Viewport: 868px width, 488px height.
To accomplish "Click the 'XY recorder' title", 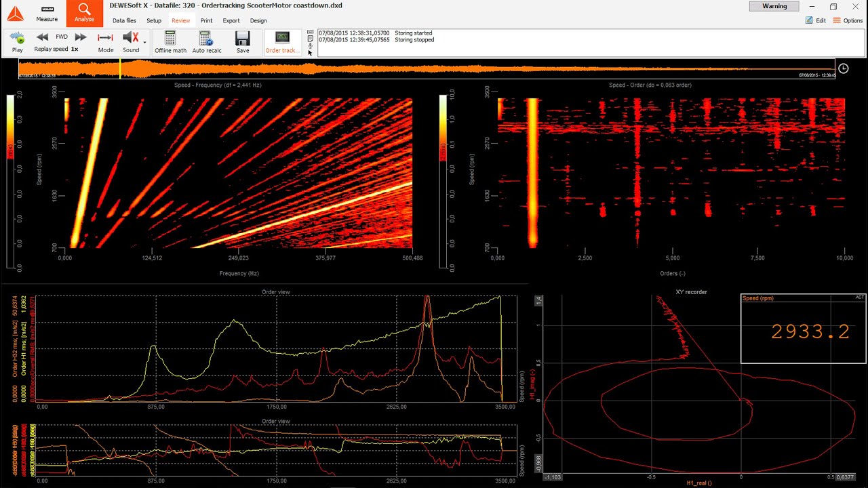I will (692, 292).
